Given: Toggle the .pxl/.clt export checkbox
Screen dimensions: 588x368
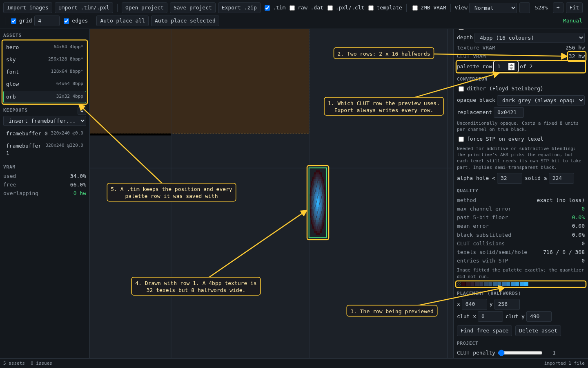Looking at the screenshot, I should coord(330,8).
